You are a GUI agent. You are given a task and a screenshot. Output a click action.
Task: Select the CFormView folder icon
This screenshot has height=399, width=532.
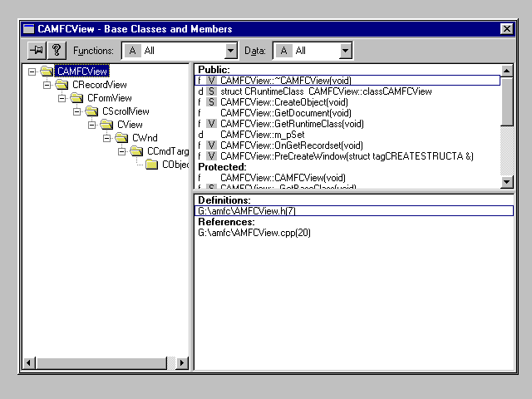click(x=77, y=98)
